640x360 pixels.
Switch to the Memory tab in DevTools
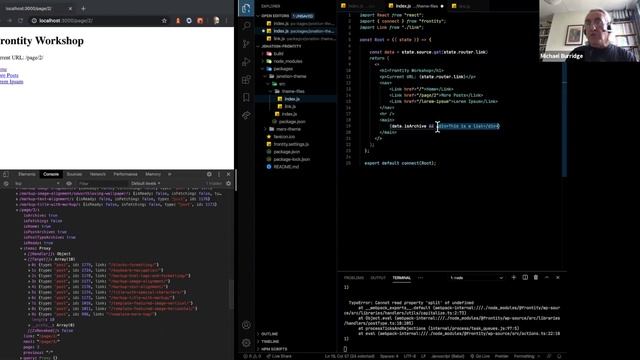click(153, 174)
